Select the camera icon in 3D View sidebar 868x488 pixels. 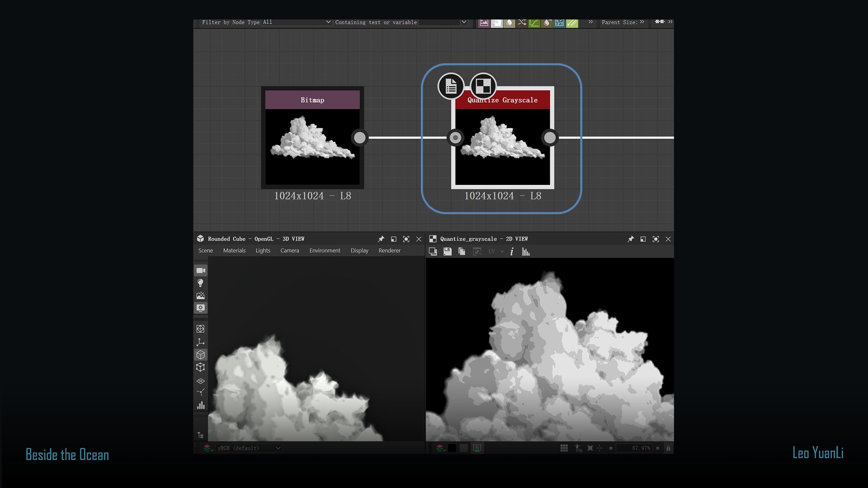(201, 270)
